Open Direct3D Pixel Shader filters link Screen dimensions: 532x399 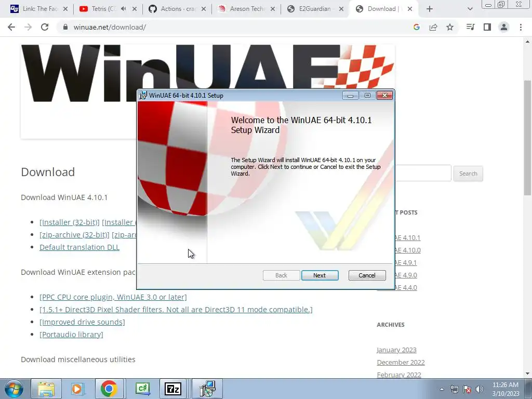(x=176, y=310)
